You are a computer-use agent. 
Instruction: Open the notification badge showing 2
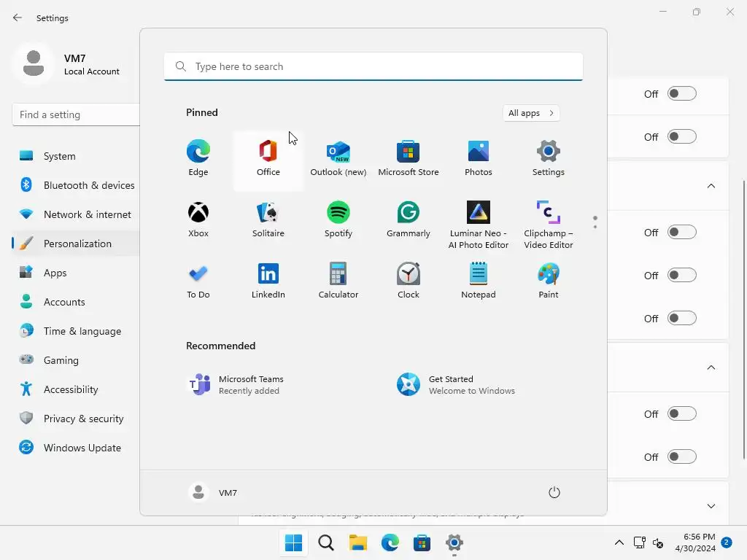(x=727, y=542)
